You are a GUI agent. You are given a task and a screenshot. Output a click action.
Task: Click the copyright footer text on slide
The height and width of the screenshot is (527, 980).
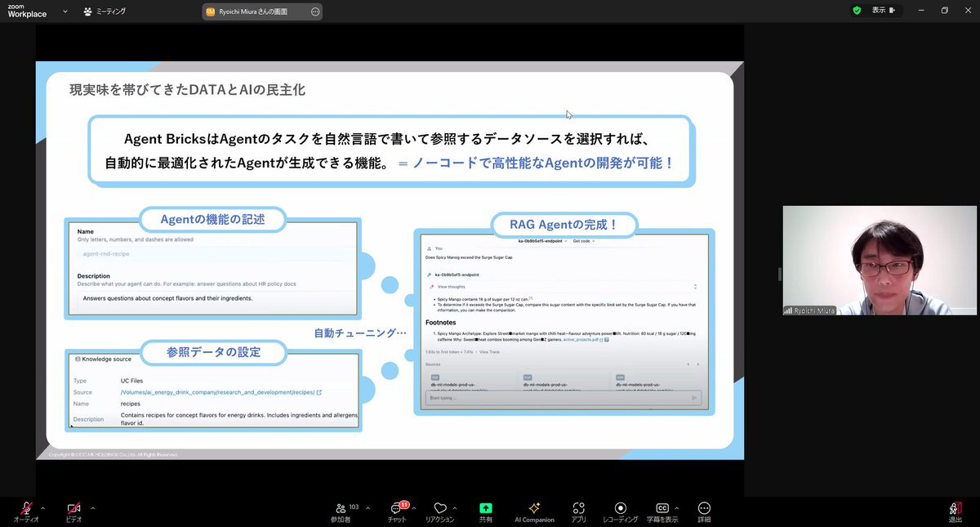click(x=113, y=454)
